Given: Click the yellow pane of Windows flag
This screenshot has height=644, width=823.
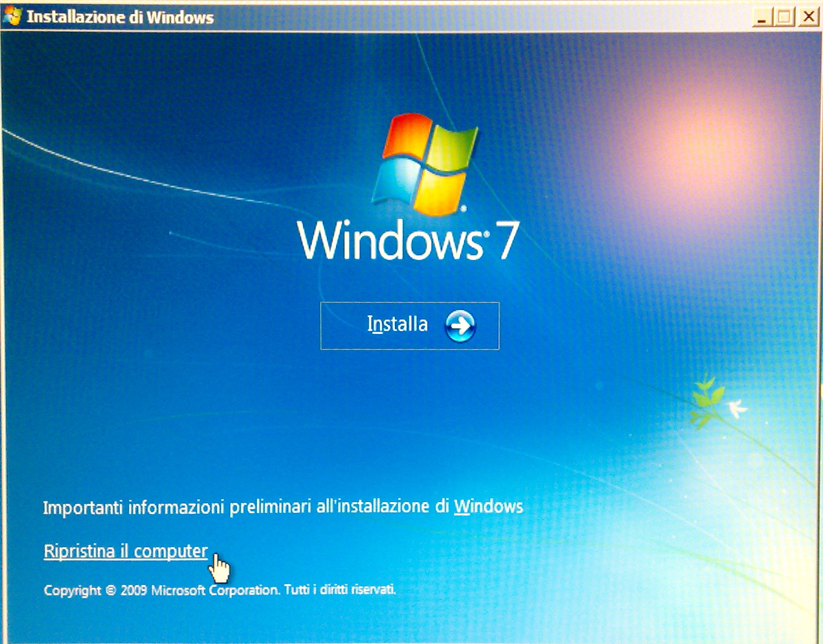Looking at the screenshot, I should point(440,193).
